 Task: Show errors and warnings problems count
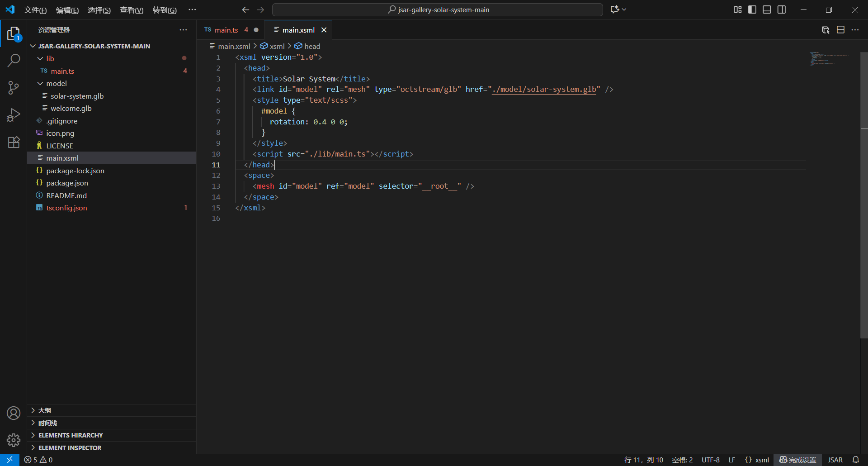[38, 460]
